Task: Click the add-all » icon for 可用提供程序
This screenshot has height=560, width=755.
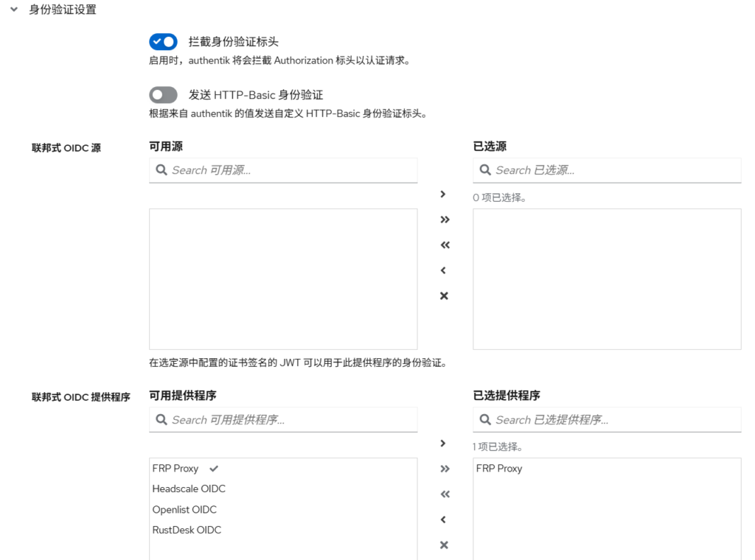Action: pos(444,469)
